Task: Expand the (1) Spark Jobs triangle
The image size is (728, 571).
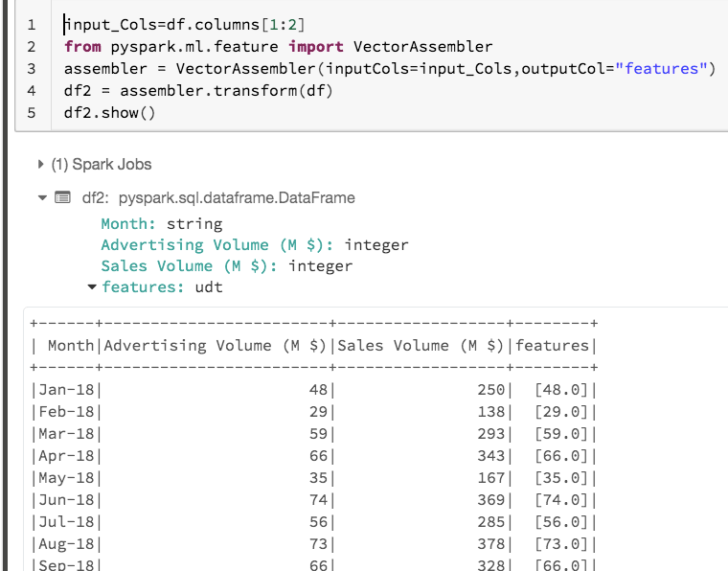Action: pos(40,164)
